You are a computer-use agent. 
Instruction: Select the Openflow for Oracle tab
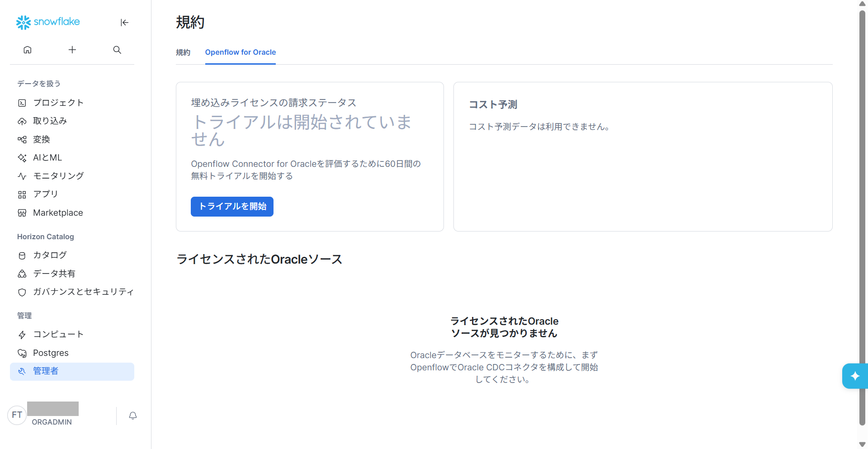coord(241,52)
